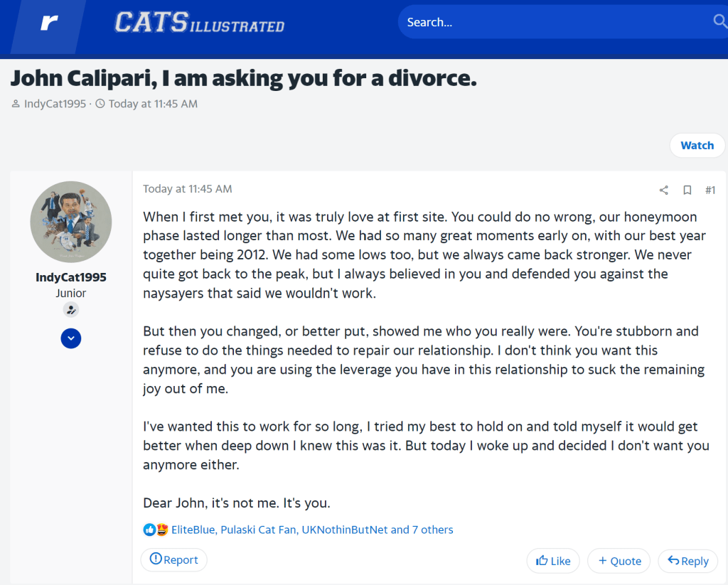Share this post via share icon

coord(664,190)
